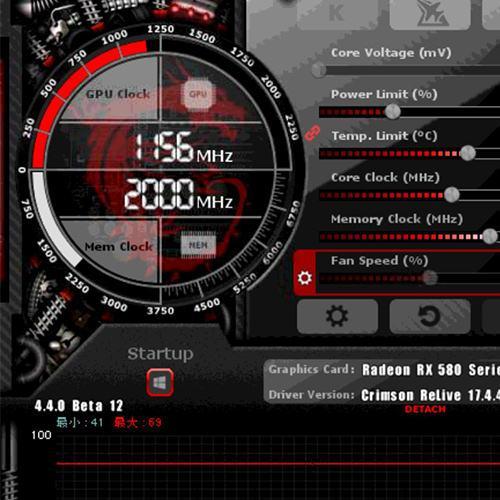Click the Temp. Limit slider handle
The width and height of the screenshot is (500, 500).
[x=468, y=153]
